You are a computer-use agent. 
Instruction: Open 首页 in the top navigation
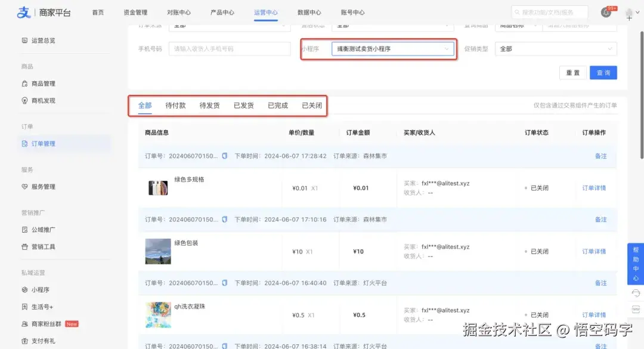(x=98, y=13)
